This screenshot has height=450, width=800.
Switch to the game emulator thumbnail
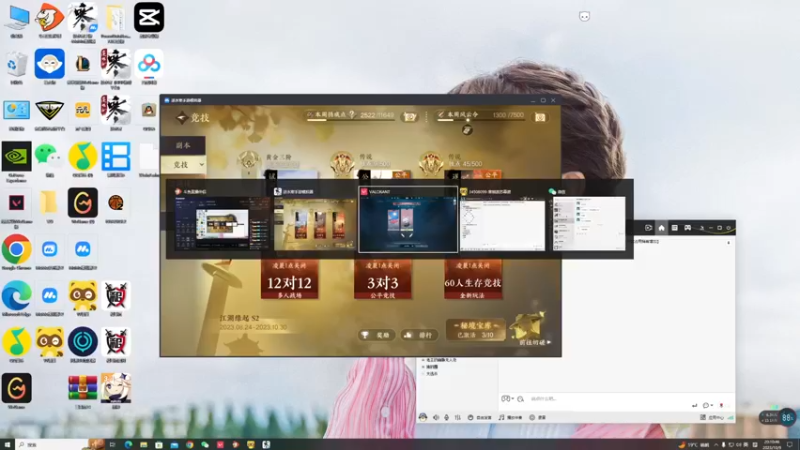314,219
